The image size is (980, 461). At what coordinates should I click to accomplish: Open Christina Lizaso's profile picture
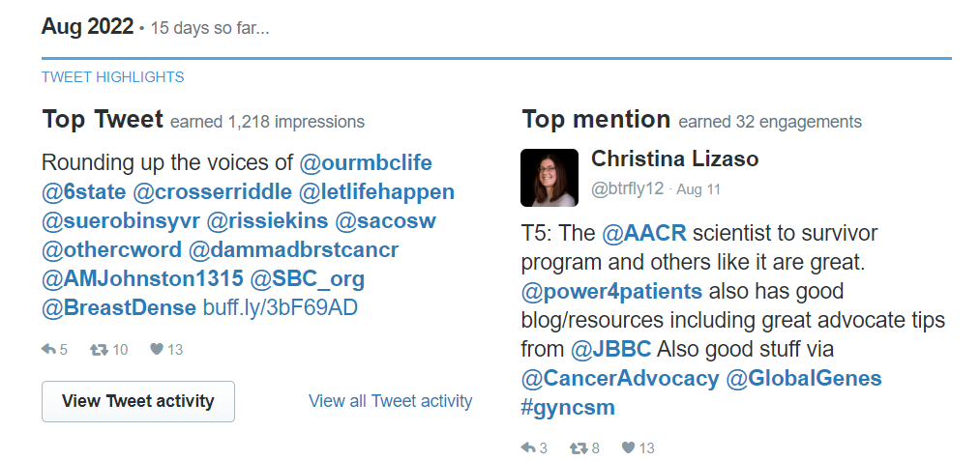click(549, 178)
